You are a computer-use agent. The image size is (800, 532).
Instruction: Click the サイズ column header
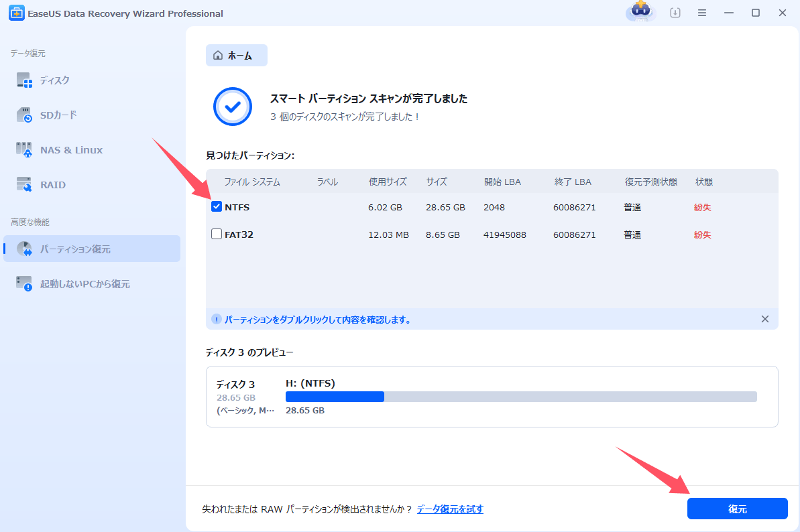(437, 182)
